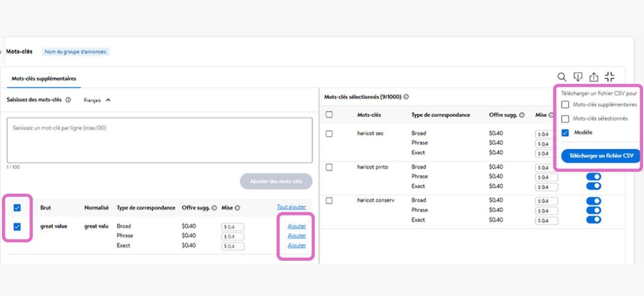Viewport: 644px width, 296px height.
Task: Select the haricot sec row checkbox
Action: [x=330, y=133]
